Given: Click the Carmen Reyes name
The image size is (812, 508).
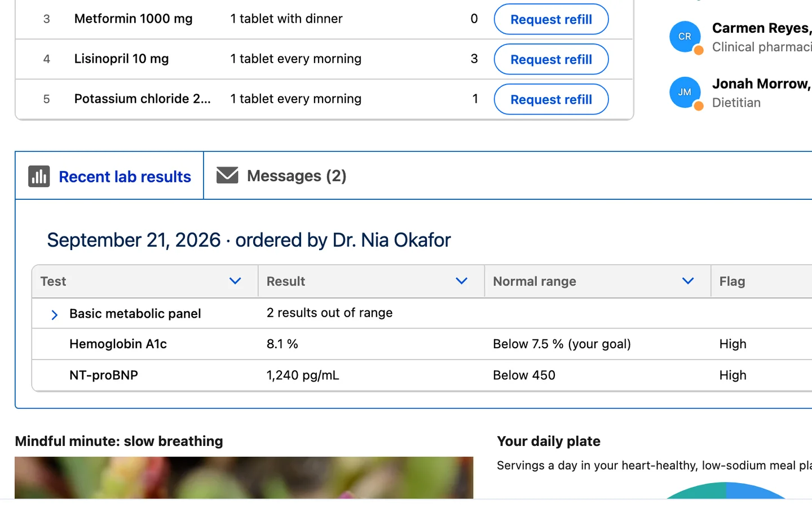Looking at the screenshot, I should coord(762,28).
